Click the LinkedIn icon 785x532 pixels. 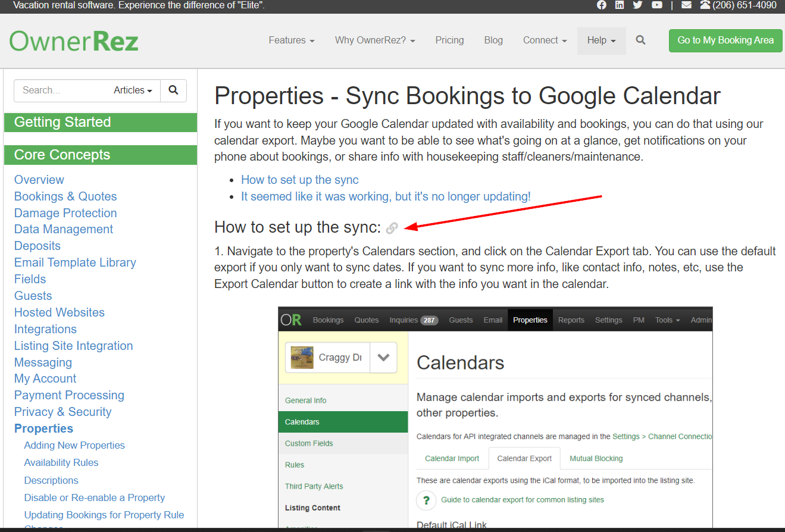pos(620,5)
